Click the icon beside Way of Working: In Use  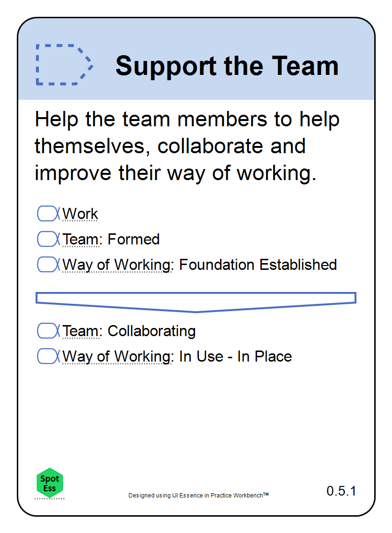click(x=49, y=356)
